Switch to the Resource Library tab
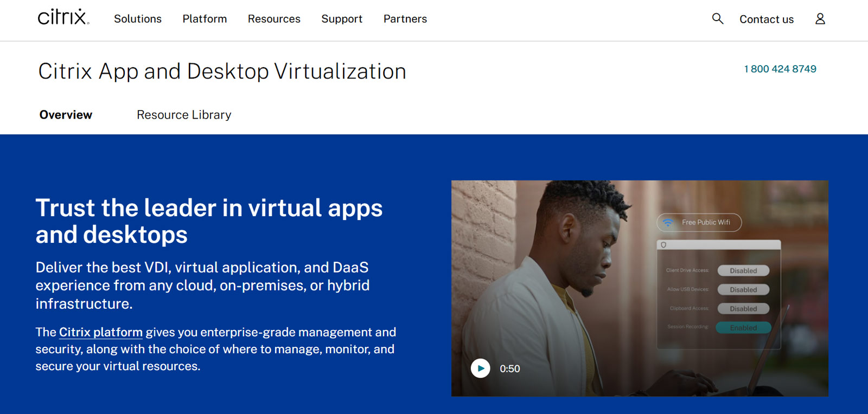 (x=184, y=115)
